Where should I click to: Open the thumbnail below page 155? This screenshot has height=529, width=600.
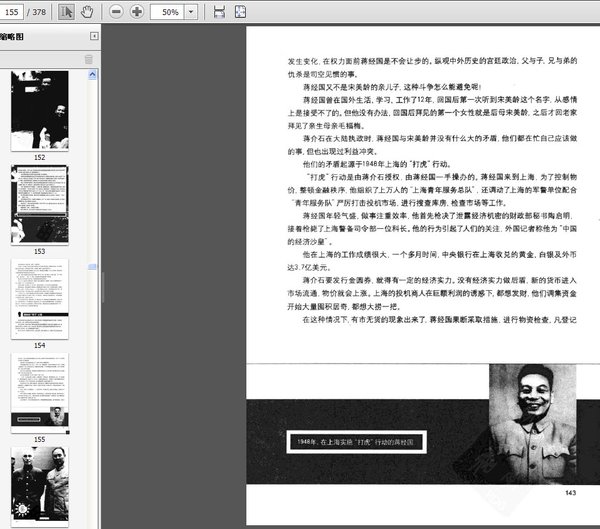(40, 487)
